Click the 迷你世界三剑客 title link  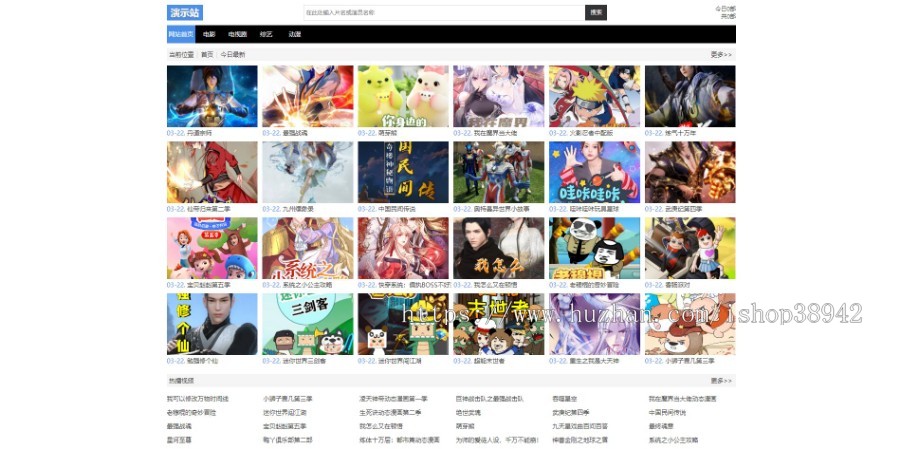pyautogui.click(x=304, y=361)
